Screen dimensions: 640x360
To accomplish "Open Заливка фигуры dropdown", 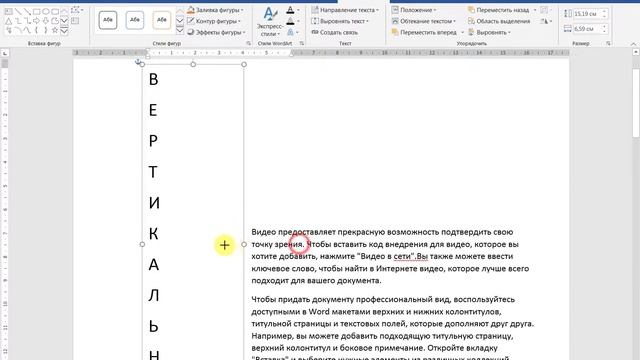I will 216,10.
